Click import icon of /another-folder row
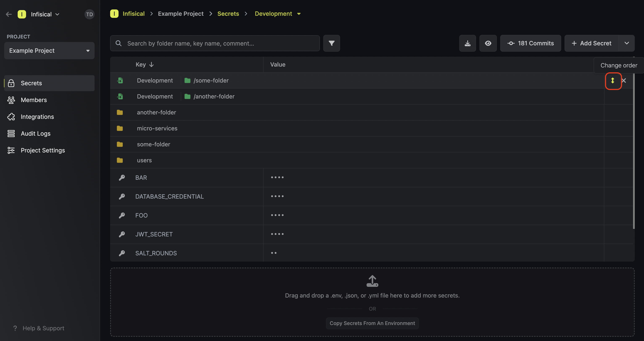This screenshot has height=341, width=644. click(x=120, y=96)
